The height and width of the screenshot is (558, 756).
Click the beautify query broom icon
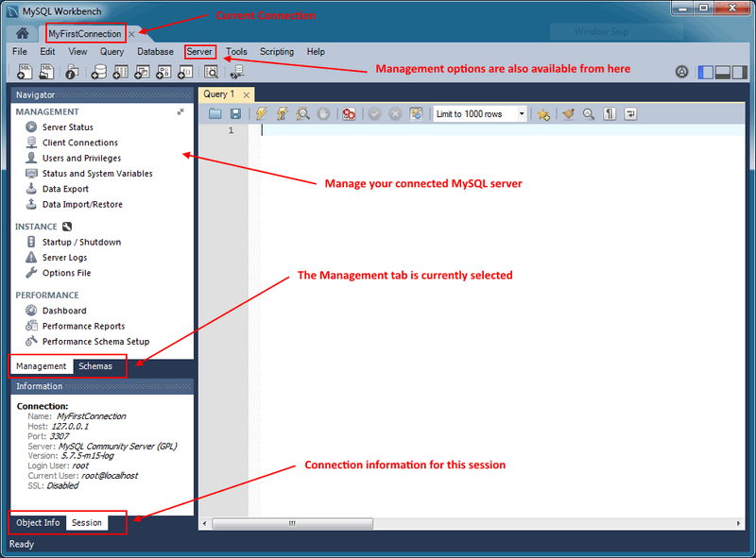click(x=569, y=113)
